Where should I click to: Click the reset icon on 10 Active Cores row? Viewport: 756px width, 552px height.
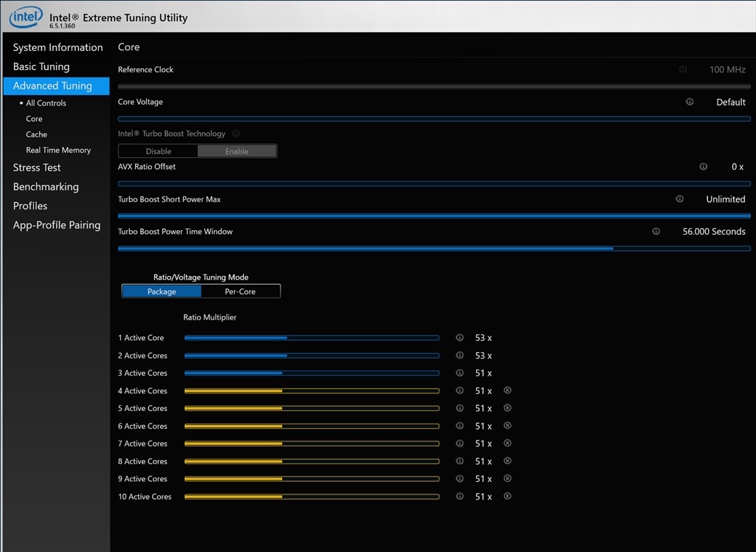[x=507, y=497]
